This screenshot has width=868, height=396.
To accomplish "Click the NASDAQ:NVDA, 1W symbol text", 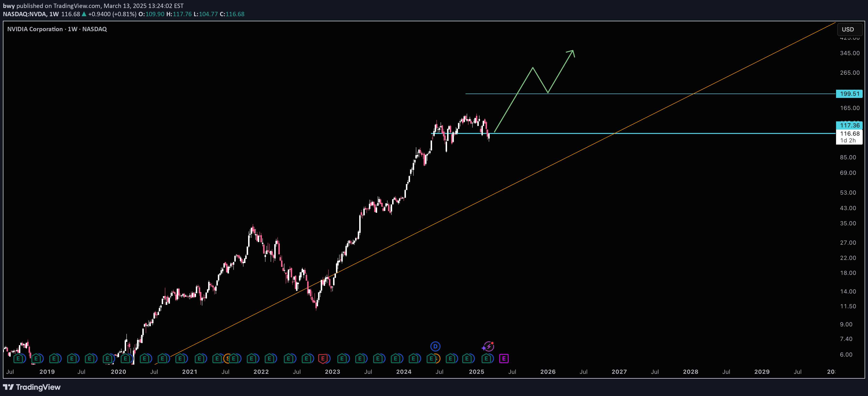I will click(x=31, y=14).
